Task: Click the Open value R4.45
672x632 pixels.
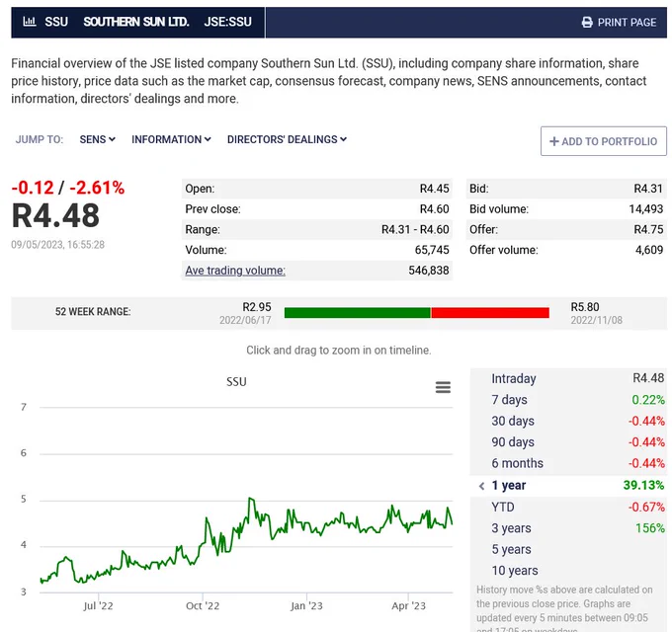Action: coord(434,189)
